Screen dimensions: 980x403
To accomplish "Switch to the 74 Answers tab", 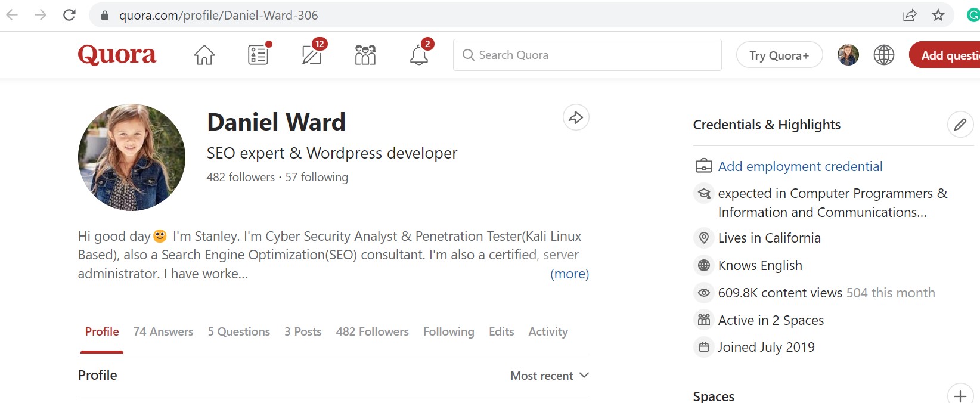I will tap(163, 332).
